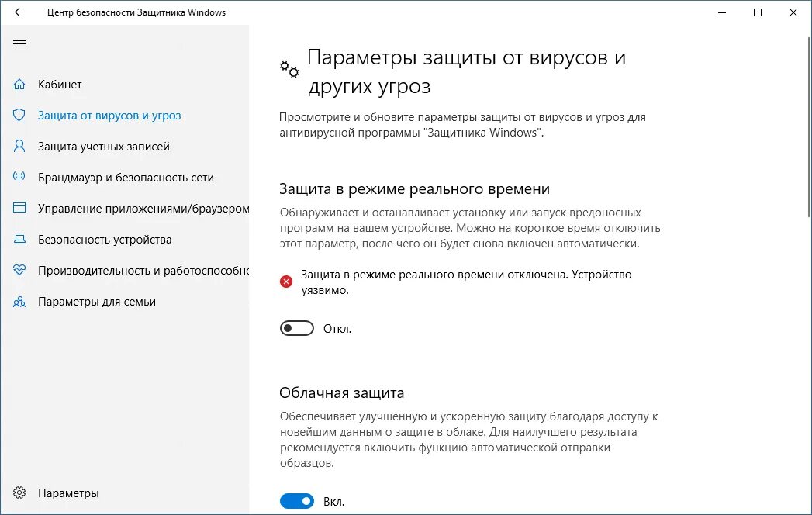812x515 pixels.
Task: Click the antenna icon for firewall
Action: point(19,177)
